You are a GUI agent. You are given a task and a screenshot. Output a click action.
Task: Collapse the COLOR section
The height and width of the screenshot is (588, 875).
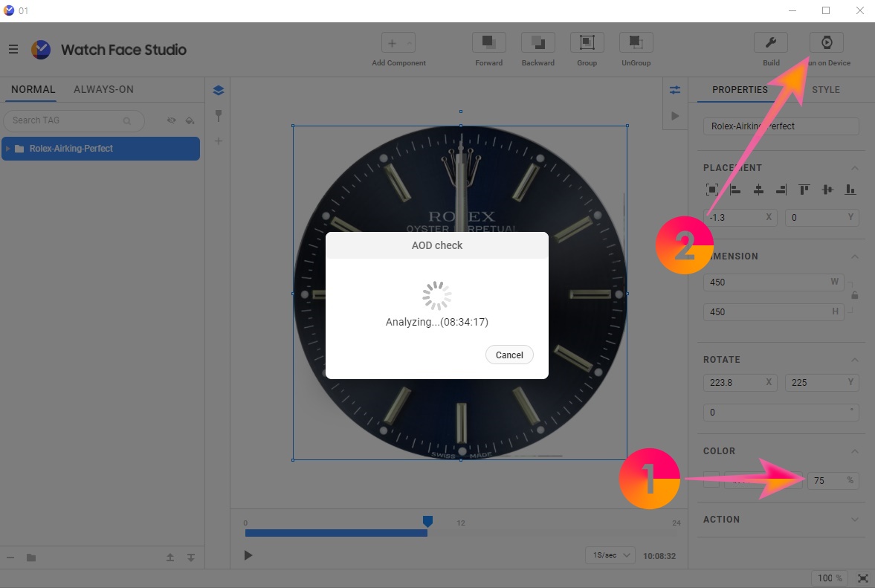click(854, 451)
